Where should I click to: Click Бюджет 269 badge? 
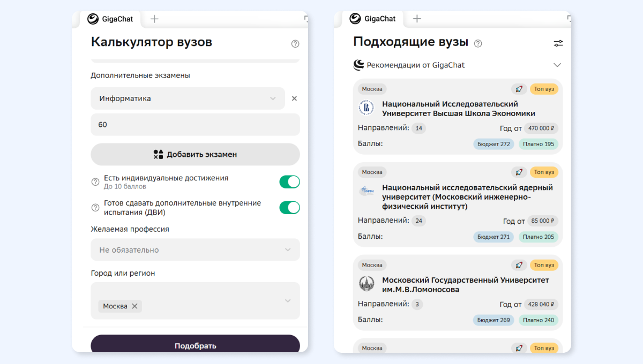(494, 320)
